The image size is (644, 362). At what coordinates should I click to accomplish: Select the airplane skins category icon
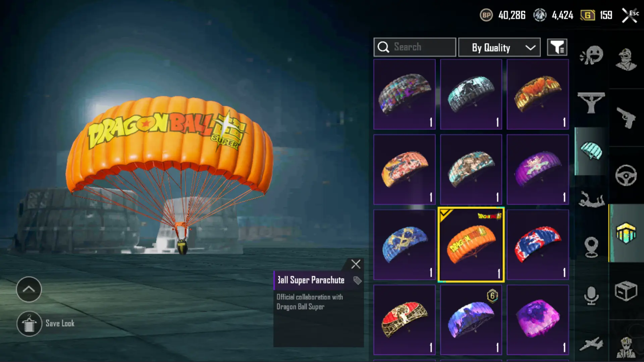click(x=591, y=344)
